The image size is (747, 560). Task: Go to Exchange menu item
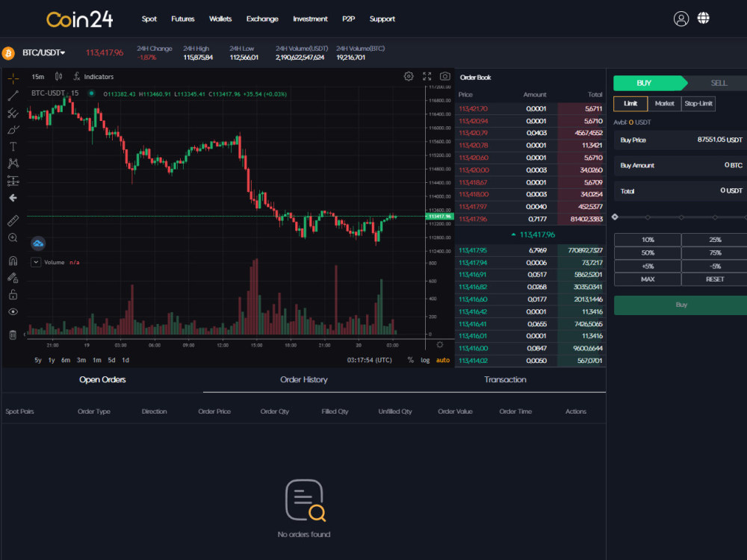tap(262, 19)
